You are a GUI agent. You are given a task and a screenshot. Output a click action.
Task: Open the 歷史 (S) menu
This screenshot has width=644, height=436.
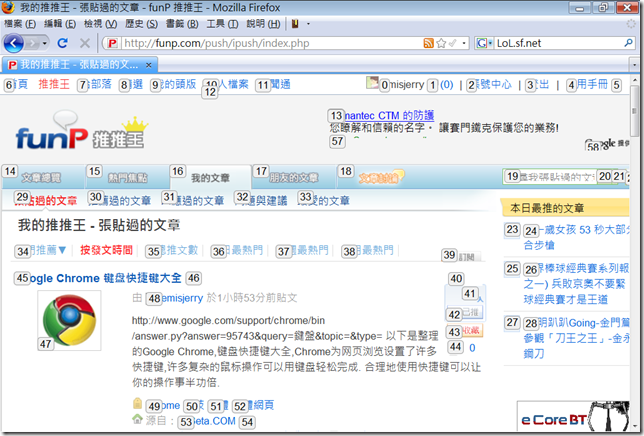[x=141, y=24]
